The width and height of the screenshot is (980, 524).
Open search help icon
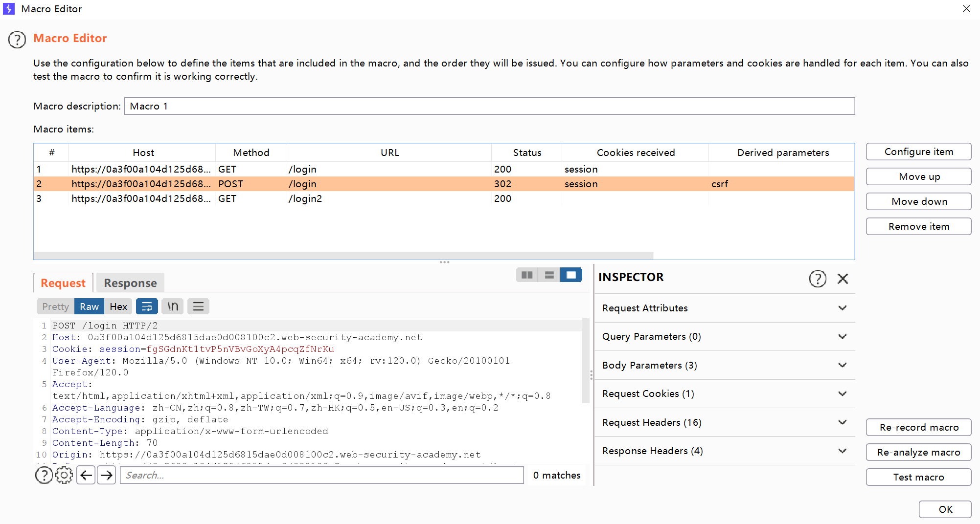point(44,475)
